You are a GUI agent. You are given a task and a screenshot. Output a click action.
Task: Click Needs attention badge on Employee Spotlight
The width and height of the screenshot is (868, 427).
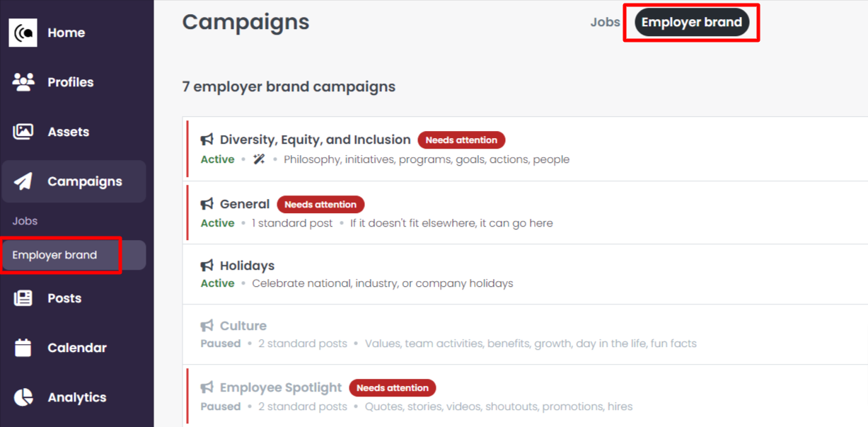[x=393, y=388]
